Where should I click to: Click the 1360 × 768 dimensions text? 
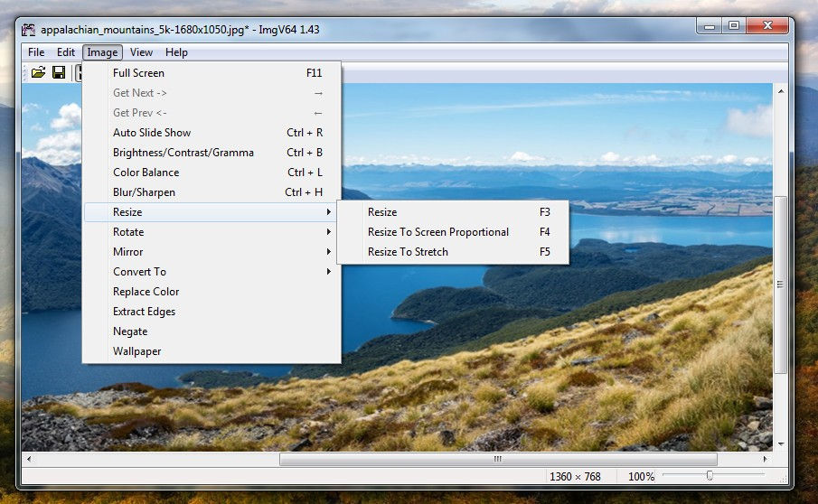click(575, 476)
